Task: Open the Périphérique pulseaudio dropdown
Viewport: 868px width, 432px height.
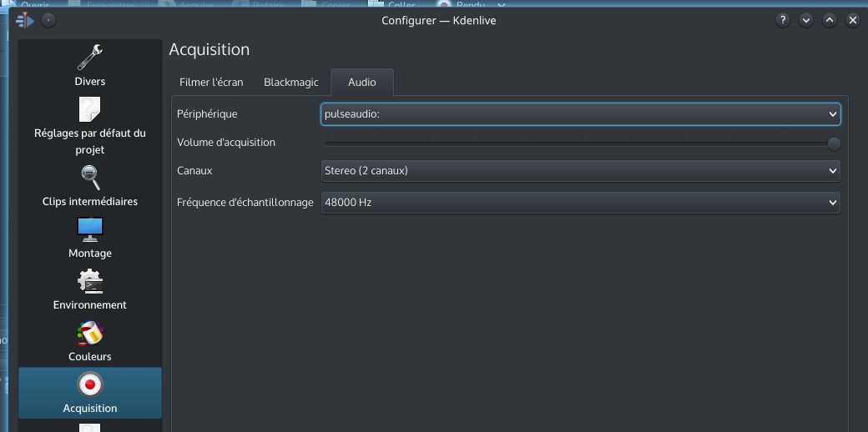Action: pos(581,114)
